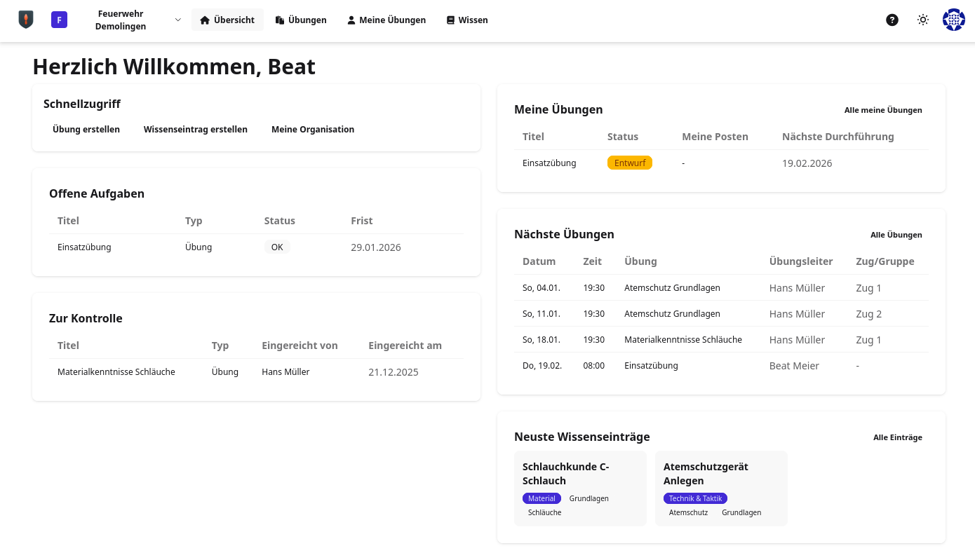Click Wissenseintrag erstellen shortcut
Viewport: 975px width, 560px height.
coord(196,130)
